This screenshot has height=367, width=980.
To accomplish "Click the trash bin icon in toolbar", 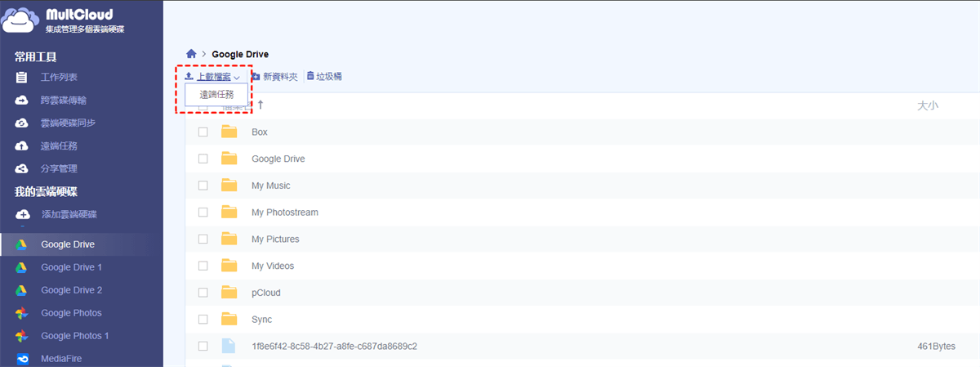I will tap(310, 76).
